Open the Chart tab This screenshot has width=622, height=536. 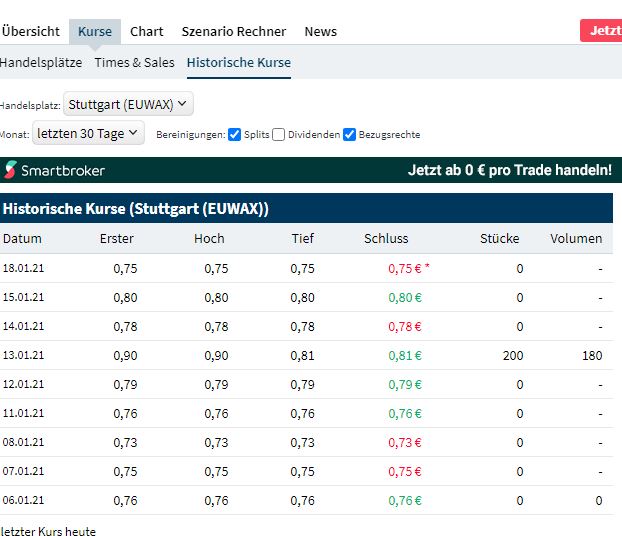tap(147, 31)
